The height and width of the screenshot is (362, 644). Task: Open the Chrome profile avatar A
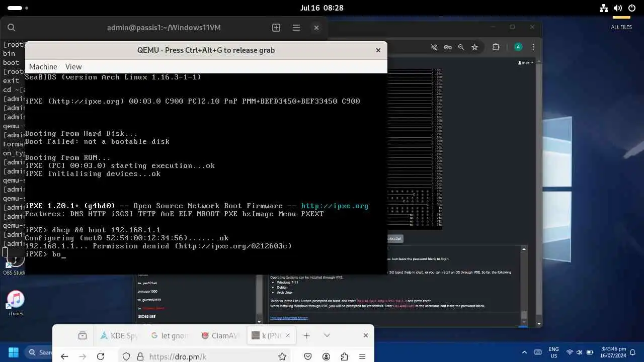click(x=518, y=47)
